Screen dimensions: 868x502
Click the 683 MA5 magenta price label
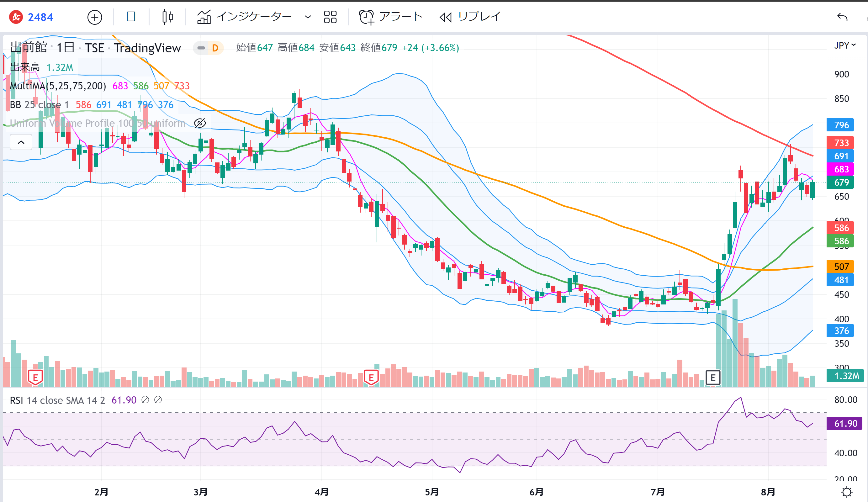(x=840, y=169)
